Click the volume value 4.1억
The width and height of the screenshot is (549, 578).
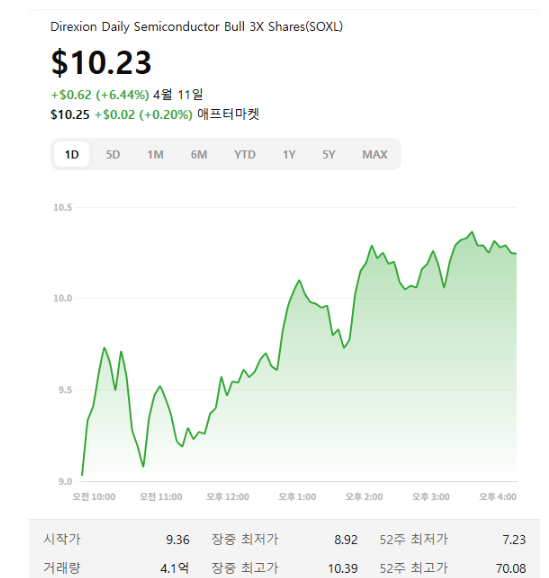point(174,568)
